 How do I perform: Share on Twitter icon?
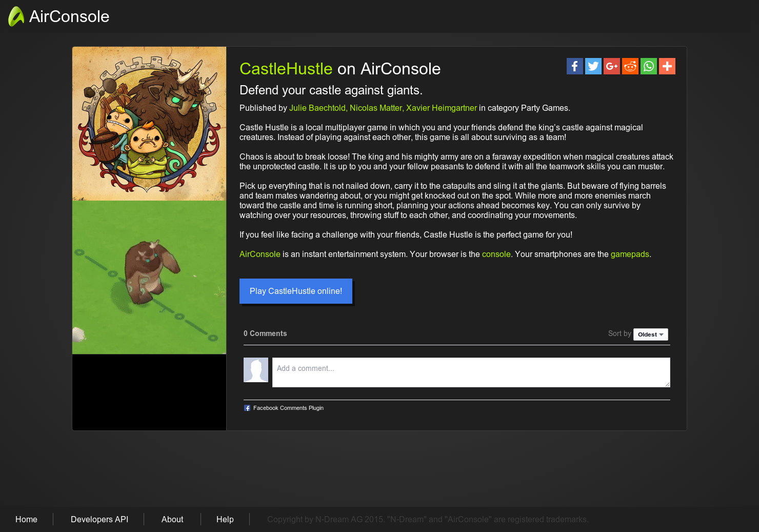click(x=593, y=66)
